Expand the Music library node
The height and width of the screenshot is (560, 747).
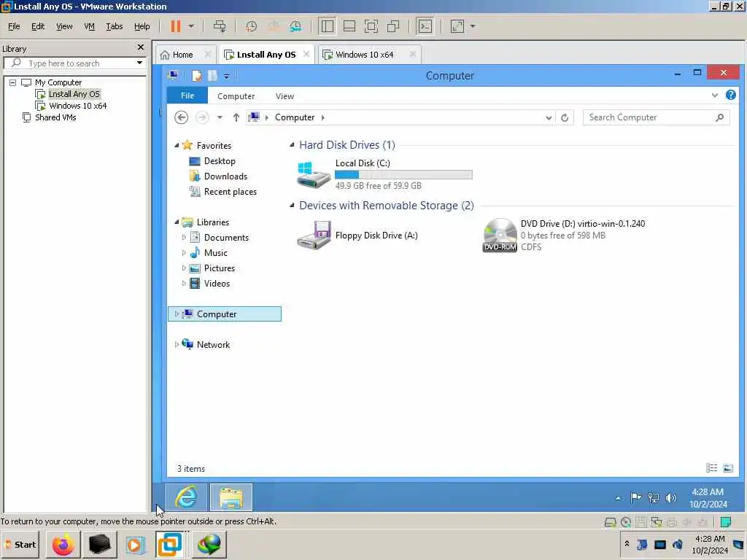click(184, 253)
